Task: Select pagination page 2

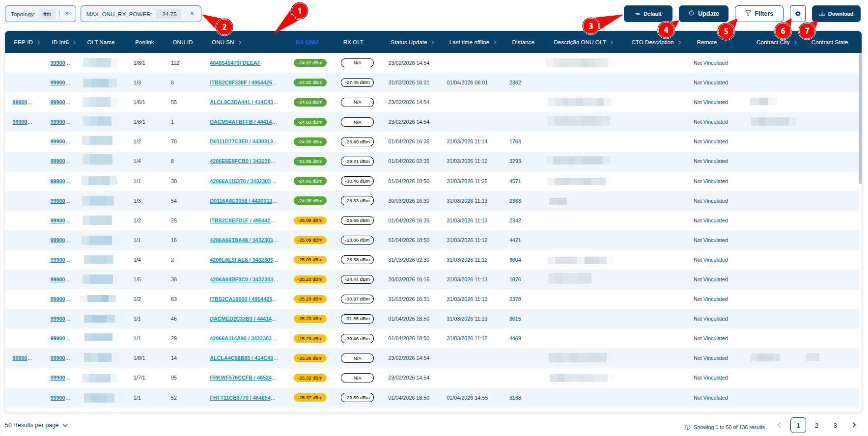Action: click(x=817, y=426)
